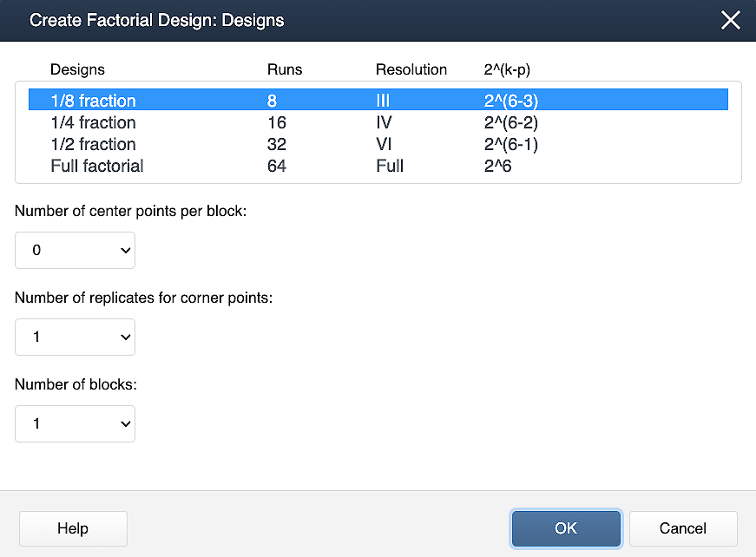Select the row with 64 runs

pos(276,166)
